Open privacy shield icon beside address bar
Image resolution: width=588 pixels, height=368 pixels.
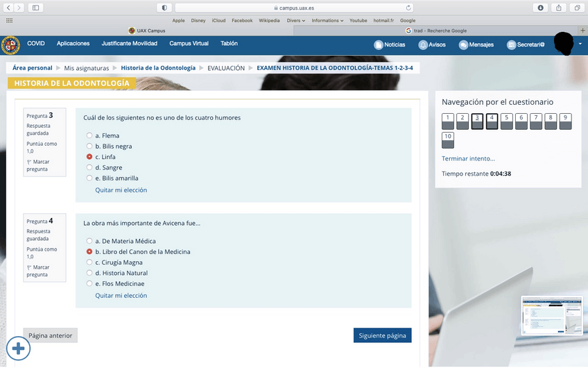click(x=164, y=8)
